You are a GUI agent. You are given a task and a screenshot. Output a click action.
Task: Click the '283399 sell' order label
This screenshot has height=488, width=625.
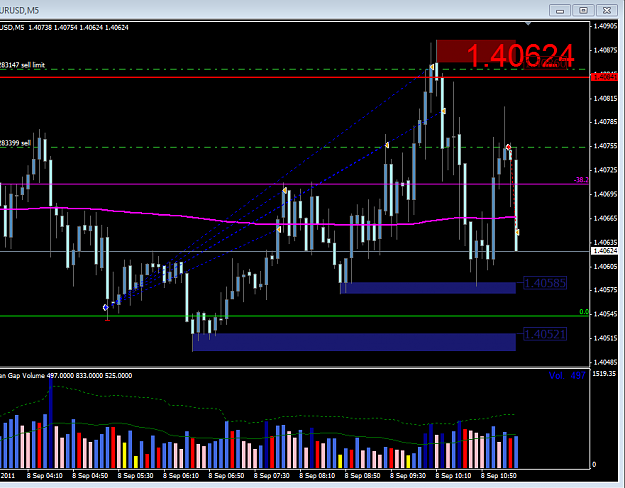pos(15,143)
